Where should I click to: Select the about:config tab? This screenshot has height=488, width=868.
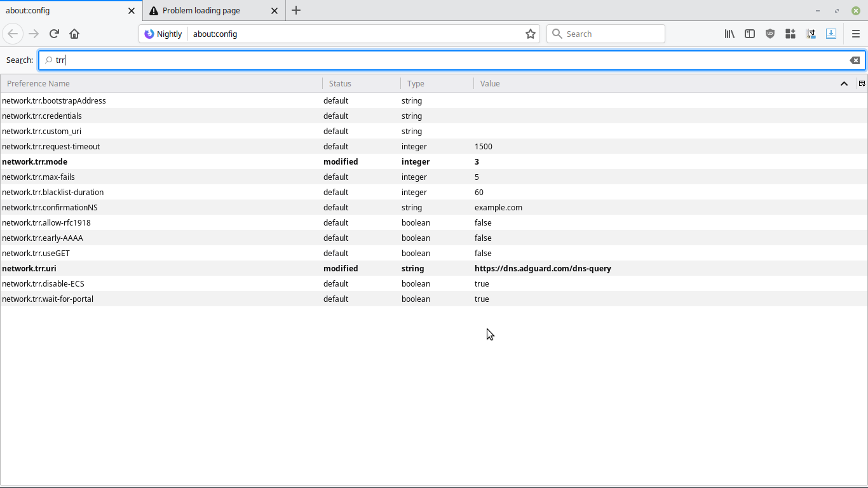tap(64, 10)
